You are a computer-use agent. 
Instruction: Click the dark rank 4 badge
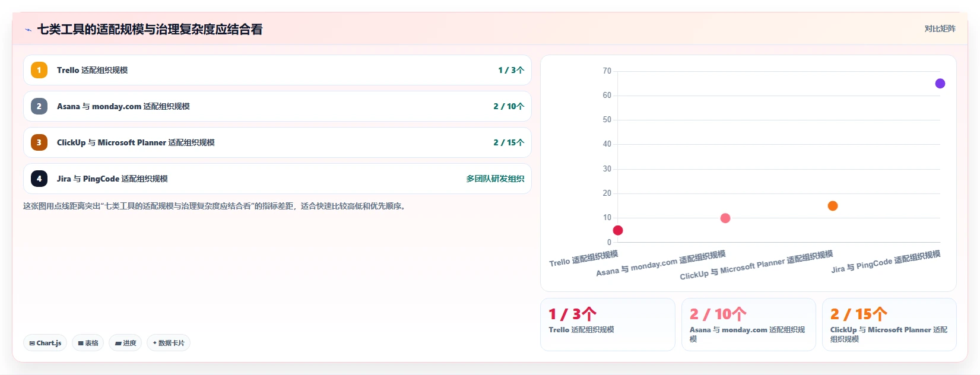pos(39,179)
